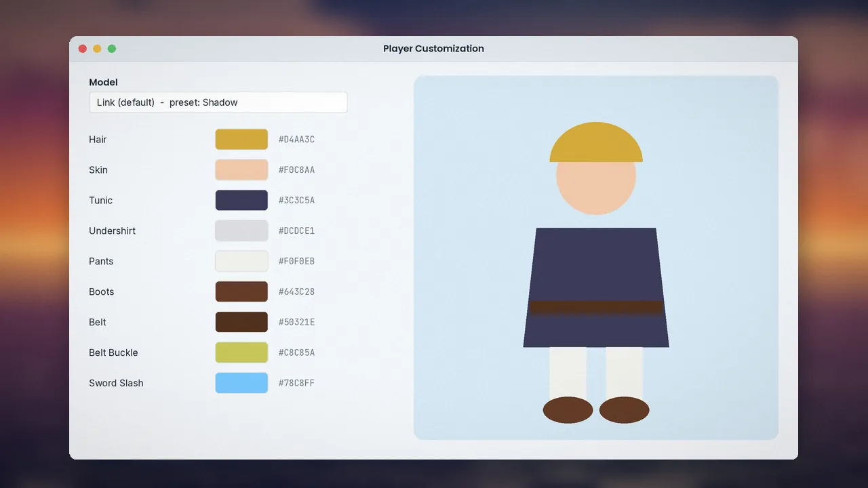This screenshot has height=488, width=868.
Task: Click the hex value #78C8FF
Action: click(296, 384)
